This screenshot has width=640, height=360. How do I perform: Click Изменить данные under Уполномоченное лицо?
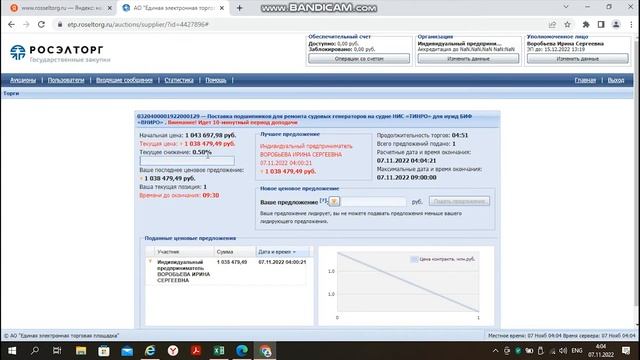pyautogui.click(x=578, y=59)
